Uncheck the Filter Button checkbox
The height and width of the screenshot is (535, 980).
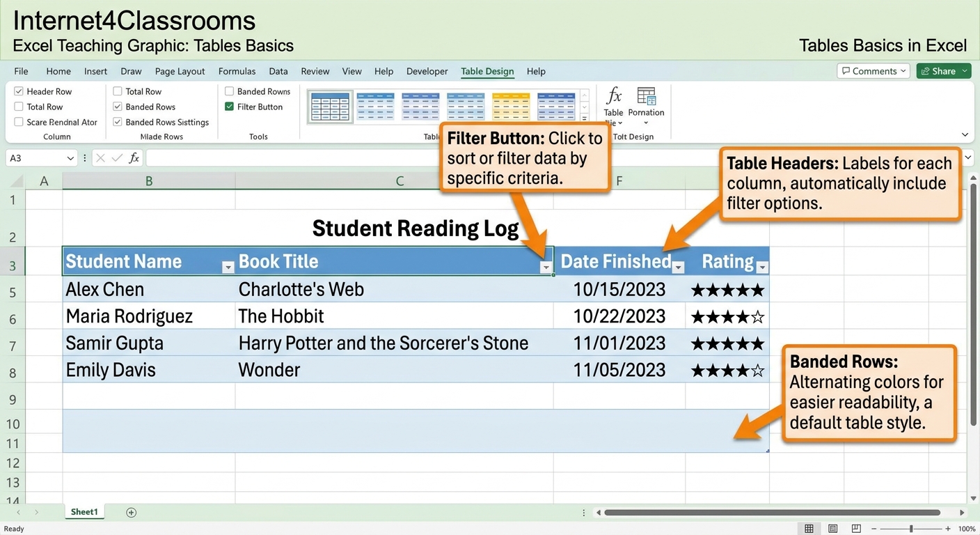(x=229, y=107)
